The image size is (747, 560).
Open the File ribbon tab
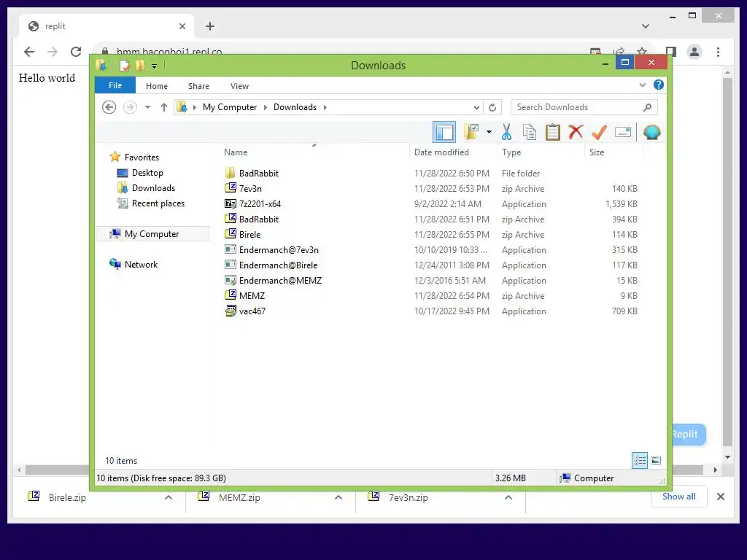pyautogui.click(x=115, y=85)
